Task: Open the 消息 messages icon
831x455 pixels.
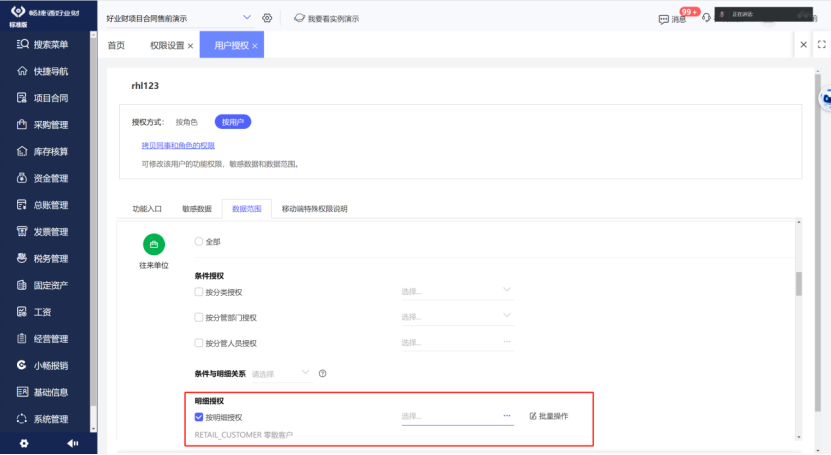Action: pos(664,20)
